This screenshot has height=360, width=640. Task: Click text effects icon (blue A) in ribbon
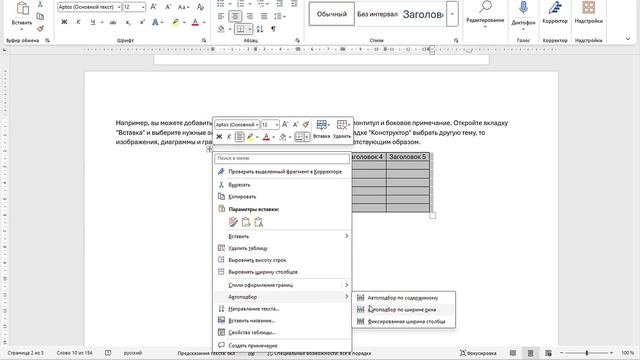point(155,22)
